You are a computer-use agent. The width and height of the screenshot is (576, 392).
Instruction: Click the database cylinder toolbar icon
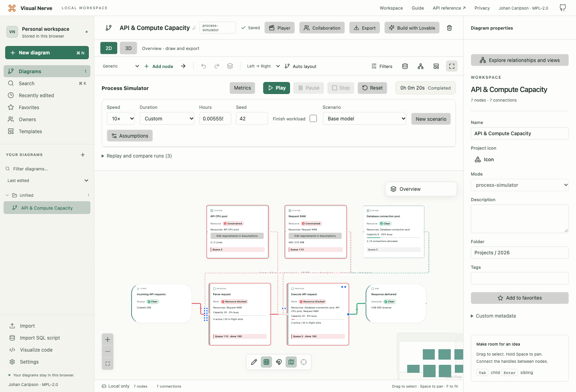[405, 66]
